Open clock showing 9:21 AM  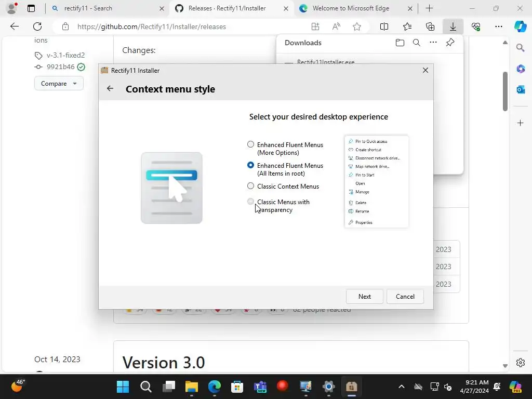tap(474, 387)
